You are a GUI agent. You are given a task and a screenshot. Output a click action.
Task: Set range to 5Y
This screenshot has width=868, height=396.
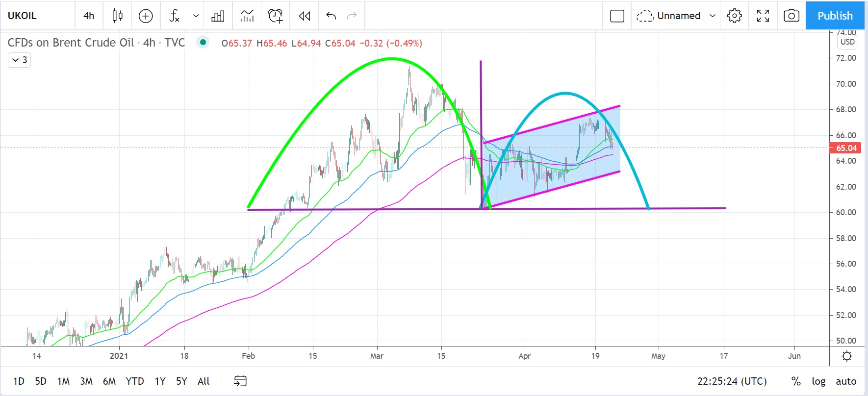[x=181, y=381]
